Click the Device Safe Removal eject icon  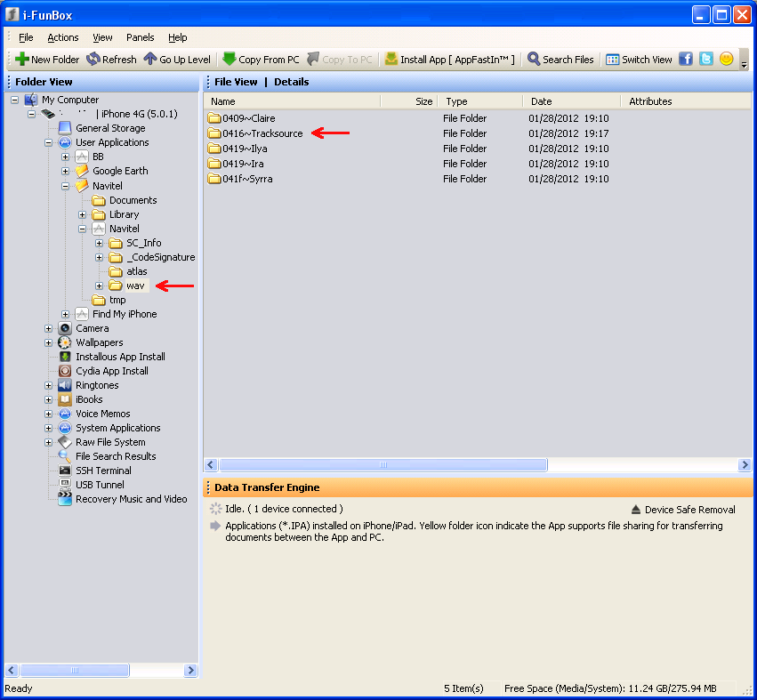[636, 510]
